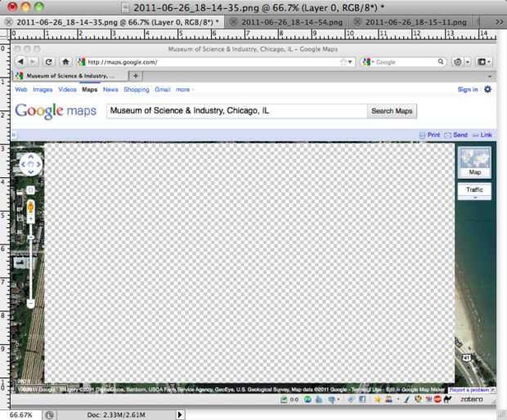Click the Web link in the Google nav bar

[21, 90]
